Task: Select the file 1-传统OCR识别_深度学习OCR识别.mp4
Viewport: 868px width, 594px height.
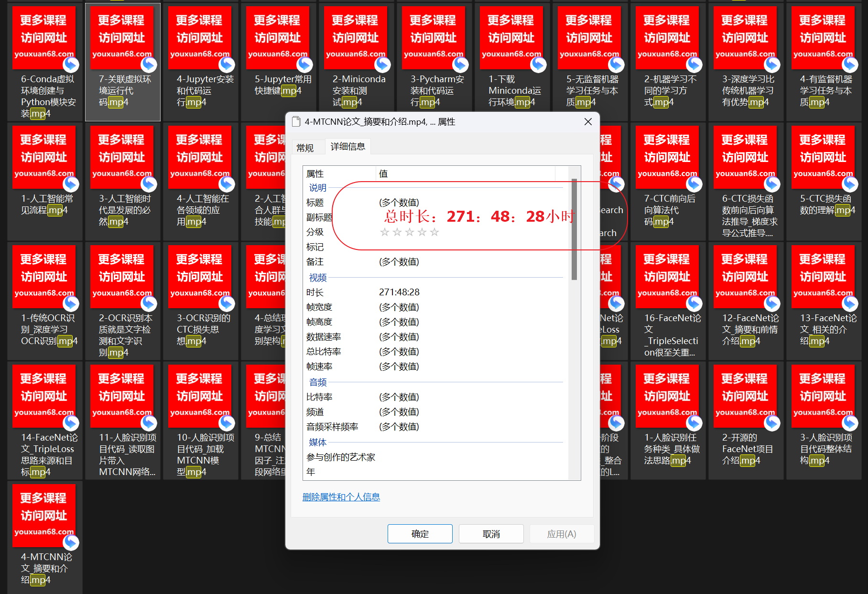Action: (x=44, y=301)
